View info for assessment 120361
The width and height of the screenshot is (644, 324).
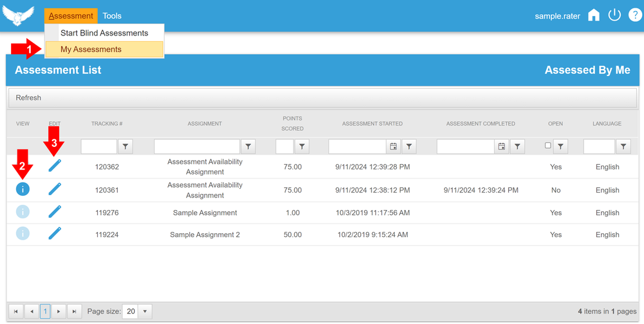click(x=23, y=189)
